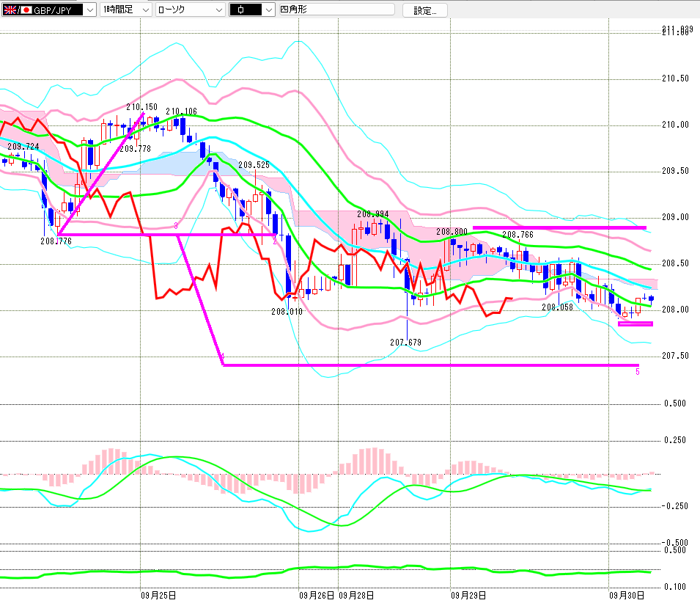Viewport: 700px width, 603px height.
Task: Click the 208.994 price label
Action: tap(373, 214)
